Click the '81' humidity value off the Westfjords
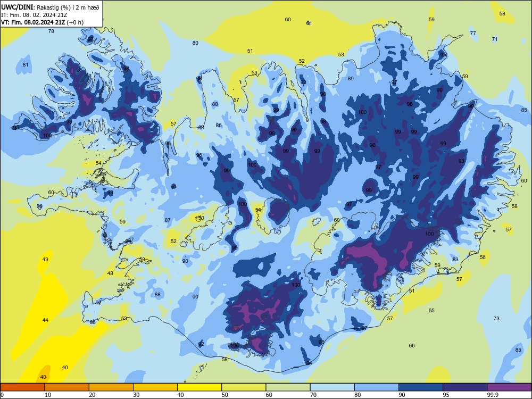 tap(26, 65)
